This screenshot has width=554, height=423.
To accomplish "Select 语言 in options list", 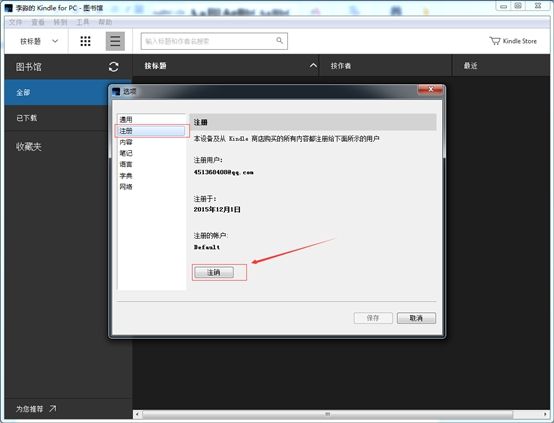I will (152, 164).
